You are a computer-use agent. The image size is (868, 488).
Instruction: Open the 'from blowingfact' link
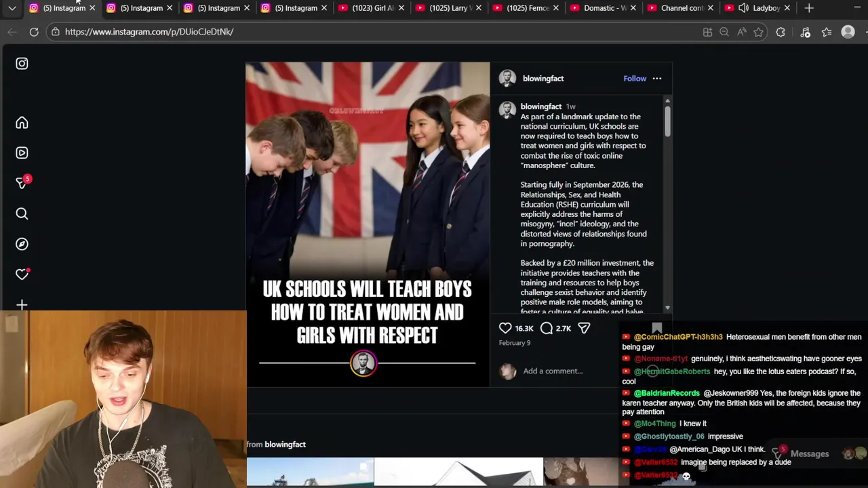pyautogui.click(x=285, y=445)
